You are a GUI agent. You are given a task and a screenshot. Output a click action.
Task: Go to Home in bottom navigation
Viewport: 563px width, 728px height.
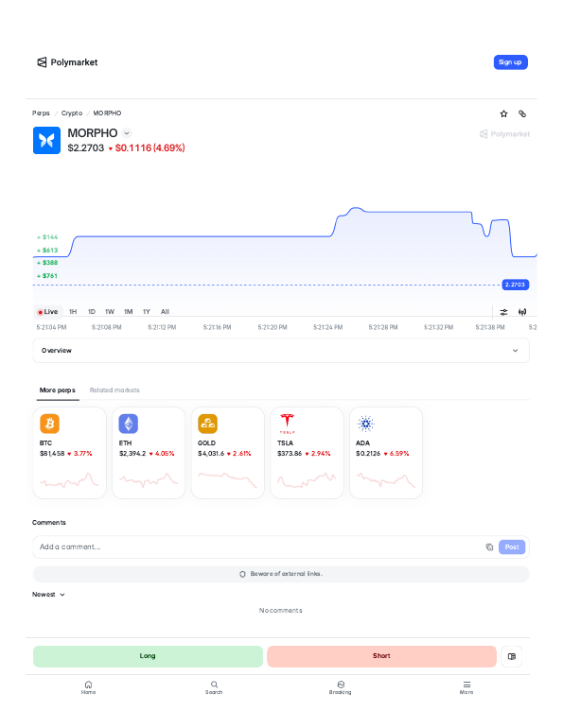tap(88, 687)
